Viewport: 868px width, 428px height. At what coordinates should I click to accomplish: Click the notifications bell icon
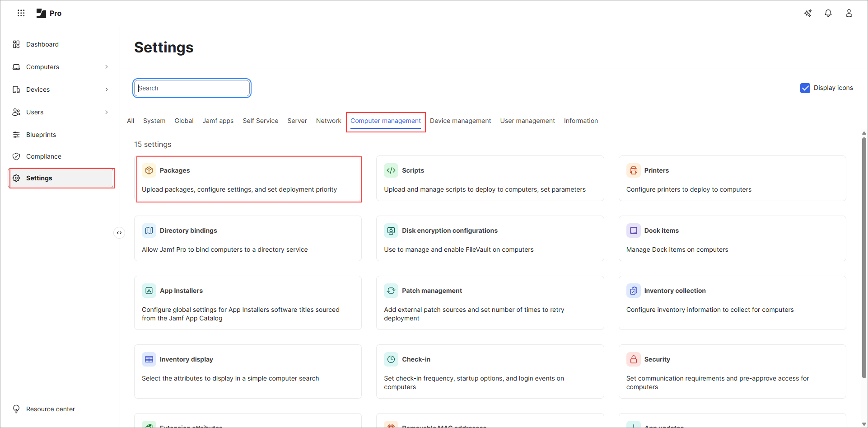(x=828, y=13)
